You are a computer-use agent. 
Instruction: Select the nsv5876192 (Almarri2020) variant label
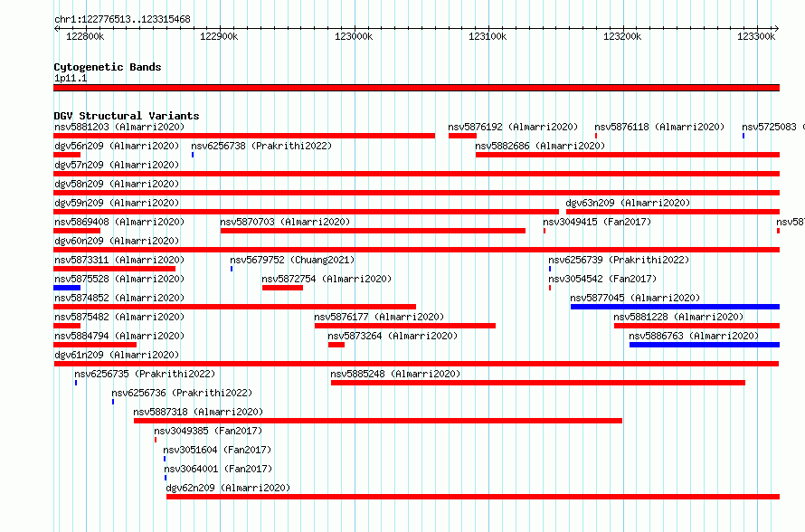click(513, 127)
